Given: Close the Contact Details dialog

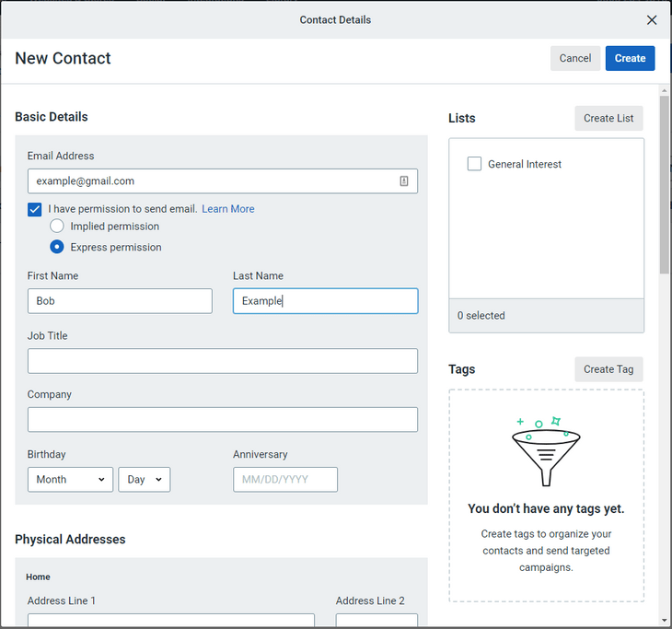Looking at the screenshot, I should 652,20.
